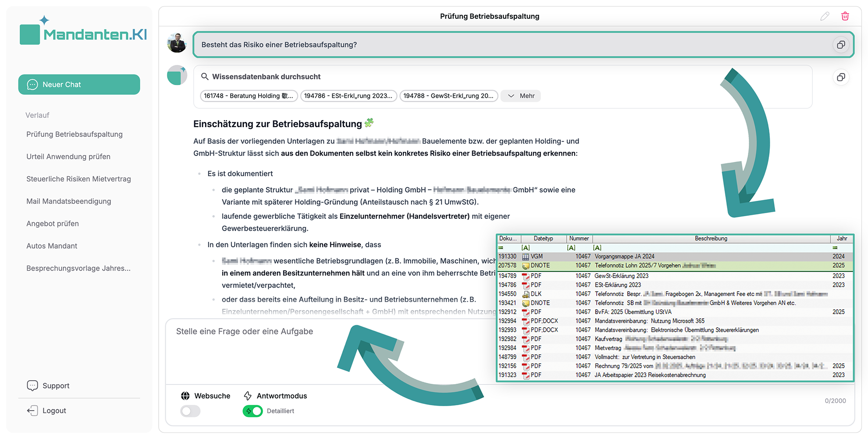Click the Logout arrow icon
Image resolution: width=868 pixels, height=439 pixels.
coord(32,410)
